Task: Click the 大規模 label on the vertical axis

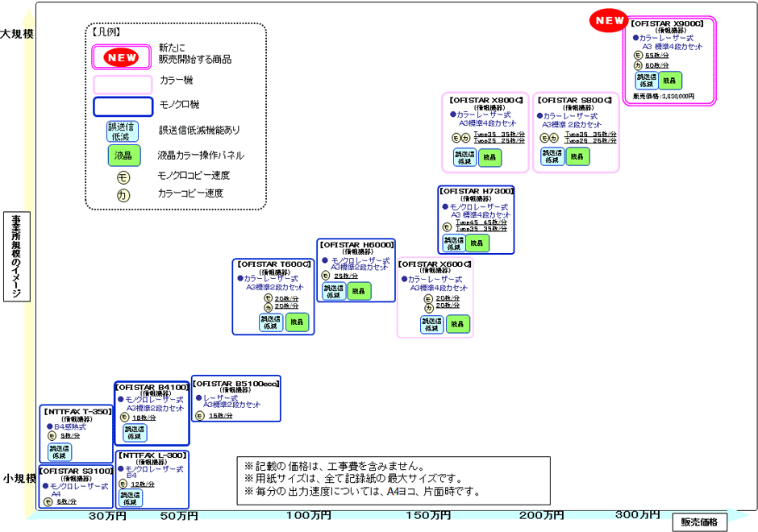Action: click(x=17, y=34)
